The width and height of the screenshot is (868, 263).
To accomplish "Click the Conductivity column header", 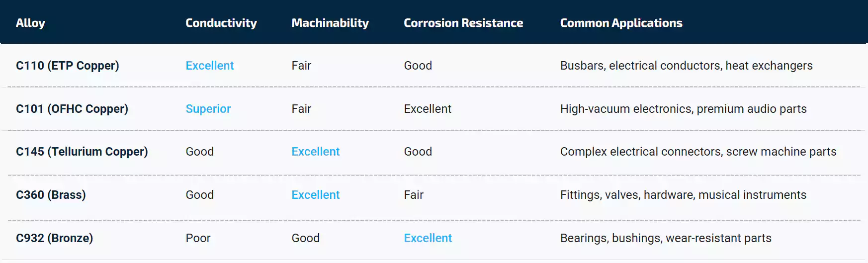I will pos(221,23).
